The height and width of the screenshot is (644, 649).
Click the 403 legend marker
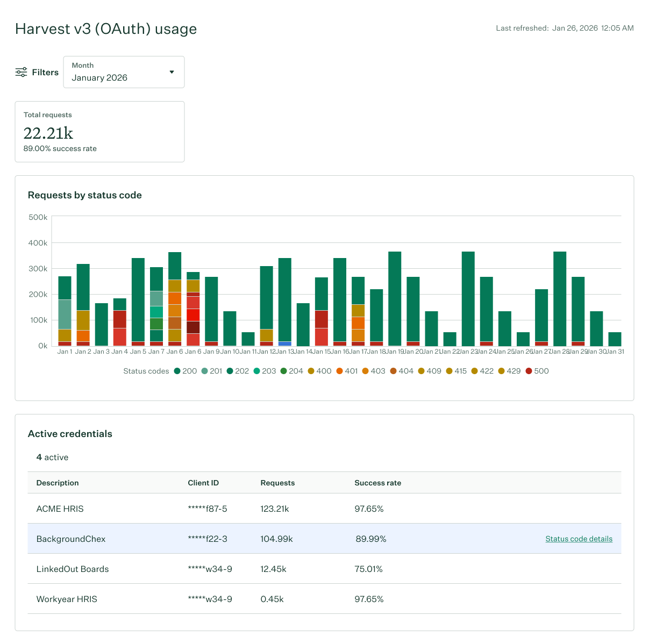pos(366,371)
